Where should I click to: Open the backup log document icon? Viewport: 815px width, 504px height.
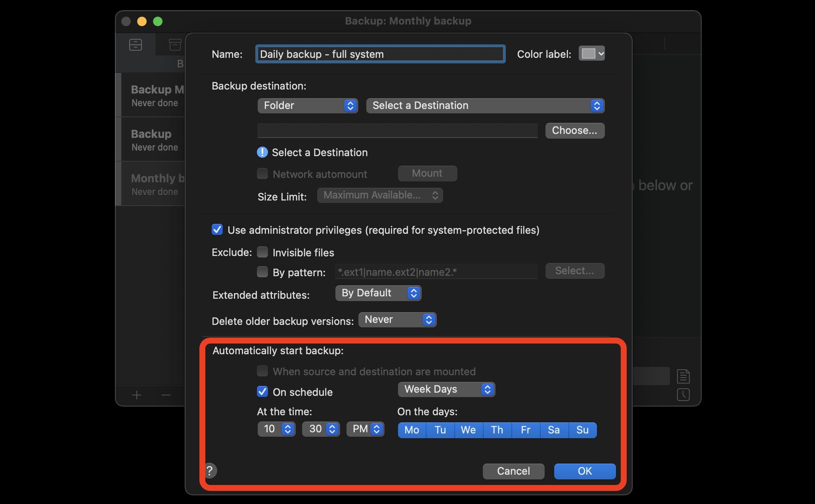click(683, 376)
